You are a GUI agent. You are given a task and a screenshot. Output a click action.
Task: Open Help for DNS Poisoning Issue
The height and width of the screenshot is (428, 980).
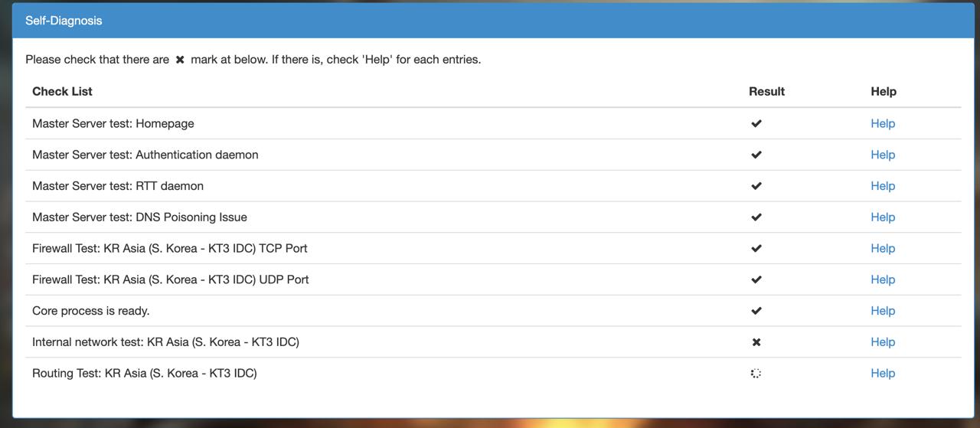coord(883,217)
